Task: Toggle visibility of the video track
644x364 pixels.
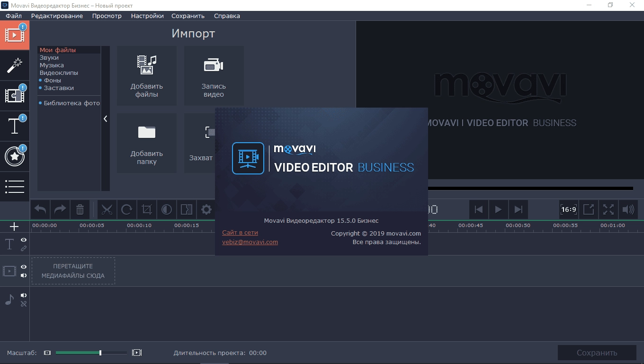Action: (x=24, y=267)
